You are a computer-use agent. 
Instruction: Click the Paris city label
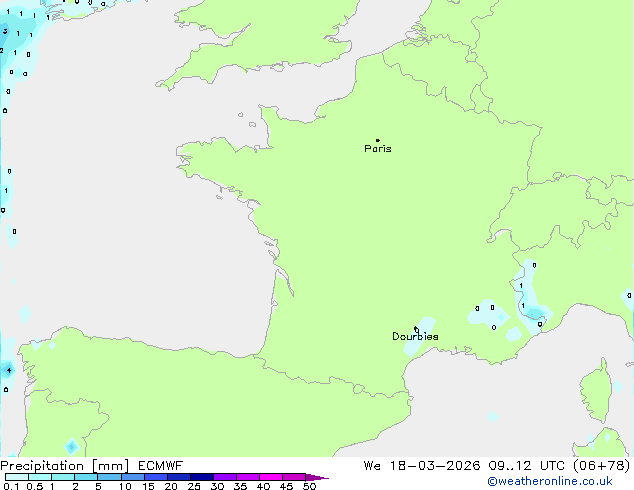378,149
